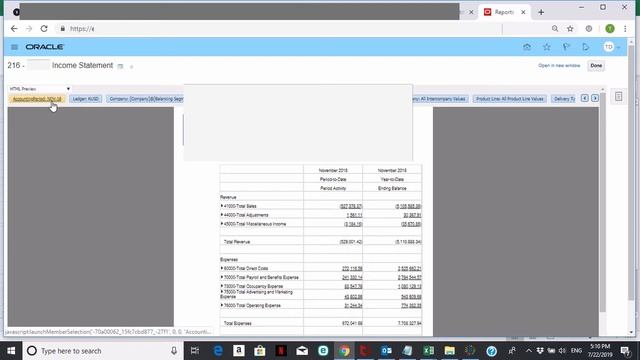This screenshot has width=640, height=360.
Task: Expand the 76000-Total Operating Expense row
Action: tap(222, 305)
